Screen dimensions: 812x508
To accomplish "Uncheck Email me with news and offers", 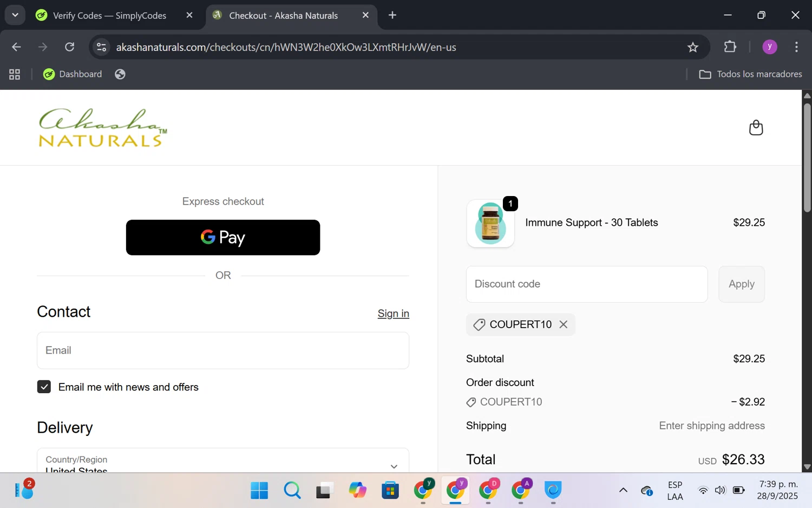I will click(x=44, y=387).
